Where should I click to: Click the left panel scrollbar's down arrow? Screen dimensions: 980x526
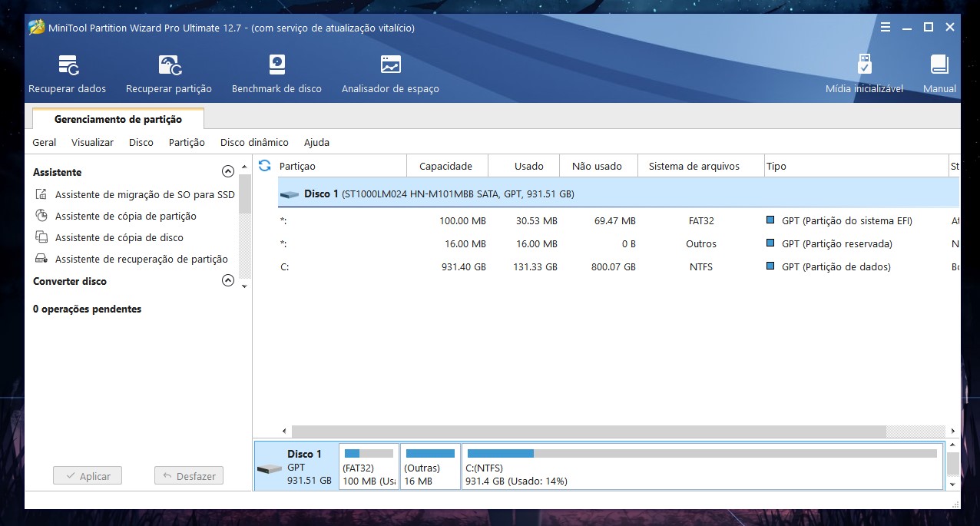coord(245,286)
